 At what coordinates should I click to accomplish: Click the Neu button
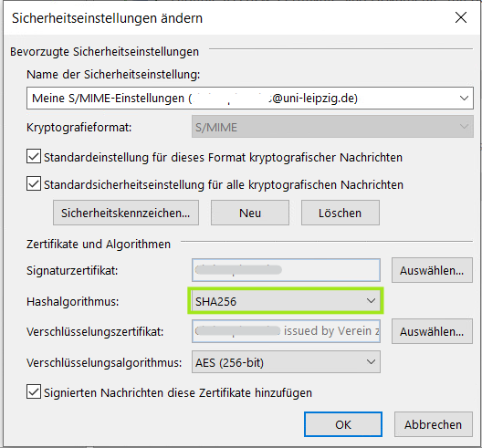pos(250,213)
